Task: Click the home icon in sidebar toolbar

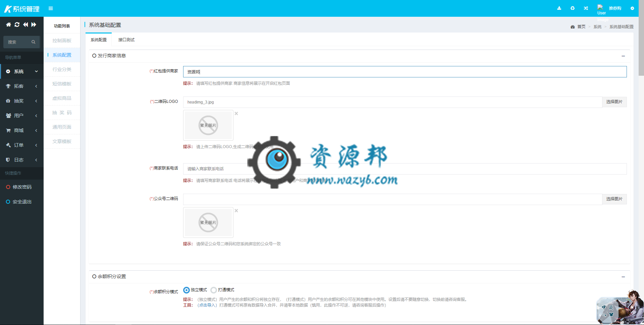Action: 8,24
